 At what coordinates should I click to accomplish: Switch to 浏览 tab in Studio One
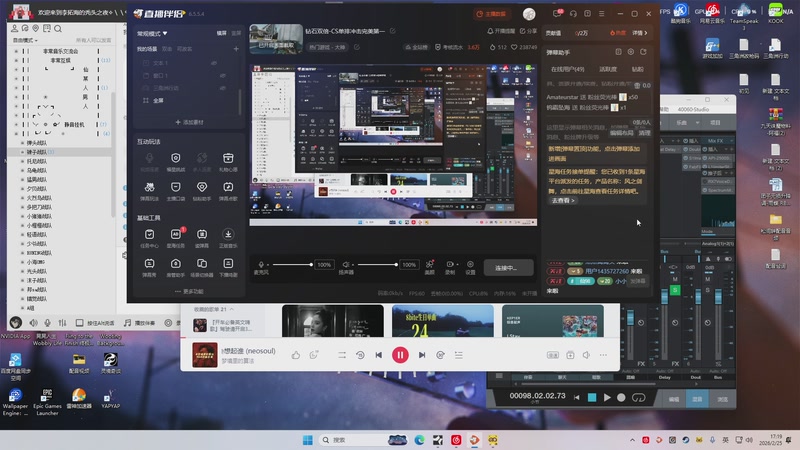click(x=722, y=399)
